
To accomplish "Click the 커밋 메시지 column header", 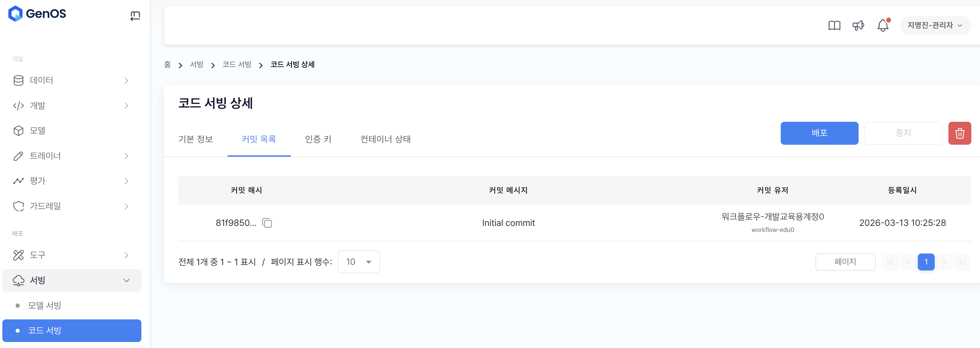I will click(x=508, y=190).
